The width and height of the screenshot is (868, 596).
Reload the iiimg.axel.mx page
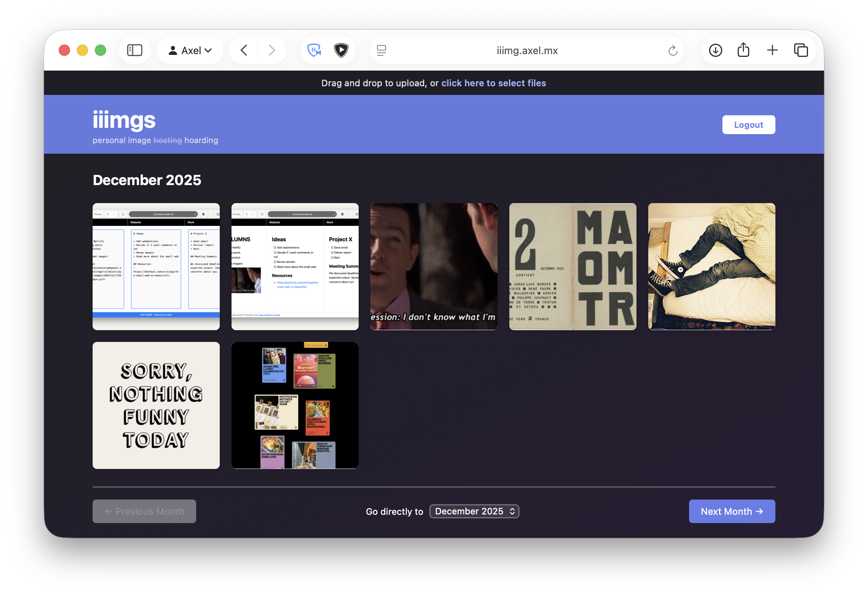pyautogui.click(x=673, y=51)
